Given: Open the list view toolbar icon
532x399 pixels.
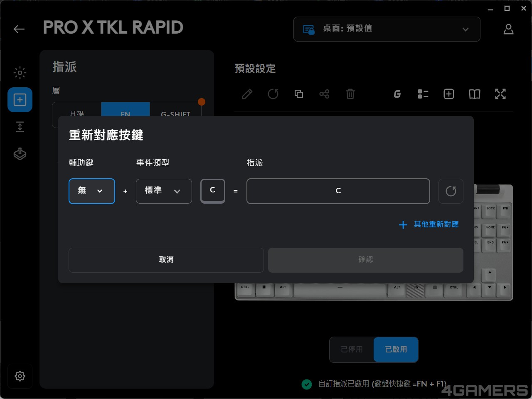Looking at the screenshot, I should (x=423, y=94).
